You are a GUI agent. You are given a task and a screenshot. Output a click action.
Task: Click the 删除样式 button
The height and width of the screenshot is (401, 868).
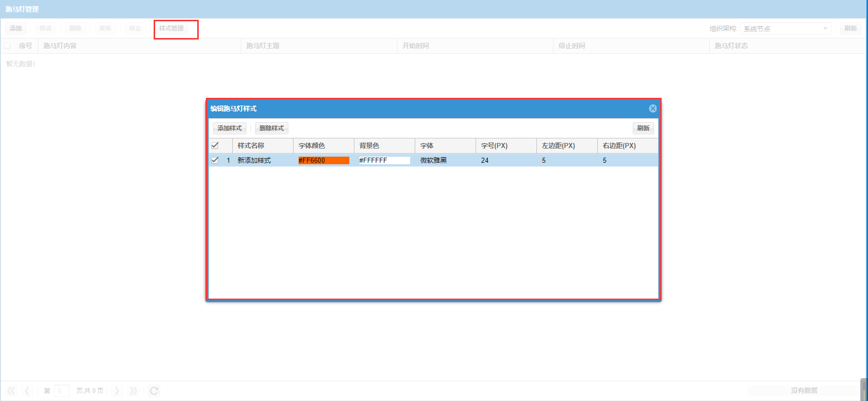(x=272, y=128)
